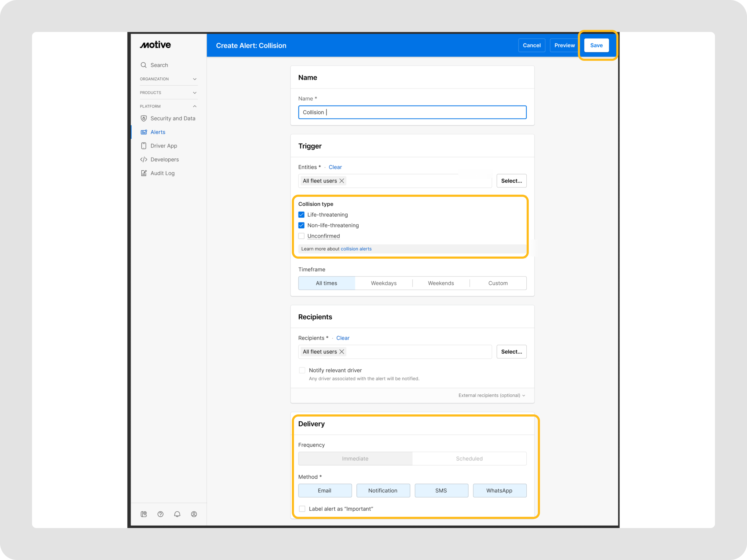Viewport: 747px width, 560px height.
Task: Select the Weekdays timeframe tab
Action: coord(384,283)
